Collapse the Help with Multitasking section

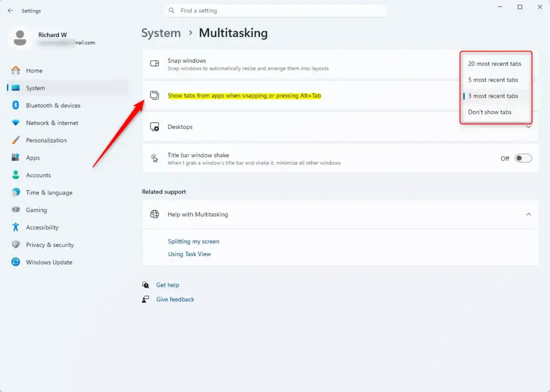click(529, 214)
